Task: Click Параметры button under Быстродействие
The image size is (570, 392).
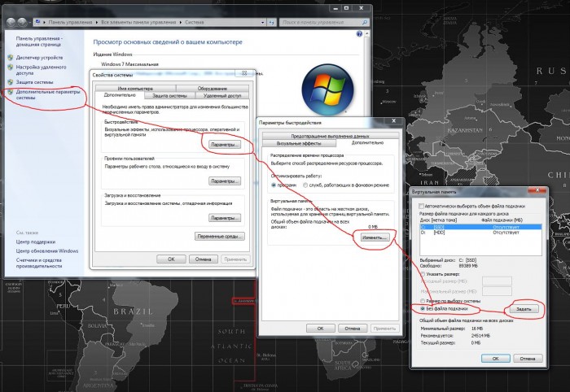Action: (x=225, y=145)
